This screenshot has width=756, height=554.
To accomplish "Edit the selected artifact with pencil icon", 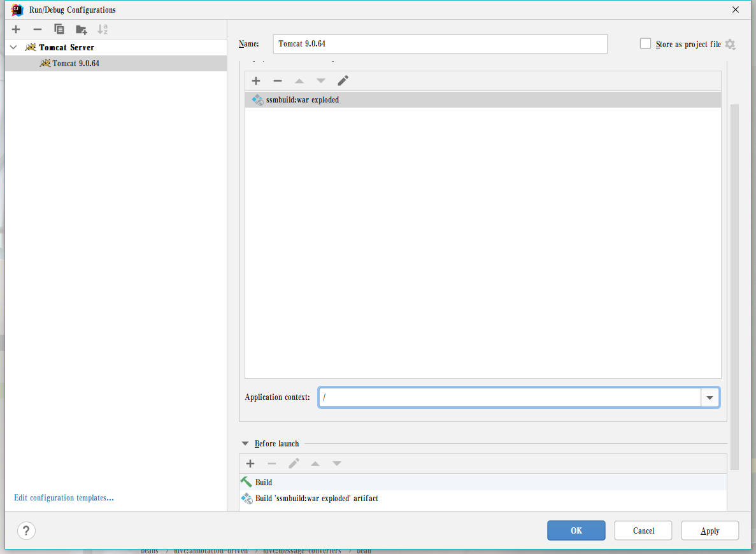I will pos(343,81).
